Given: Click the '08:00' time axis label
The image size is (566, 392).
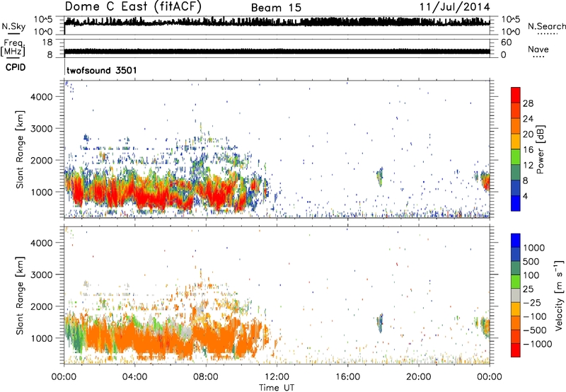Looking at the screenshot, I should [x=205, y=377].
